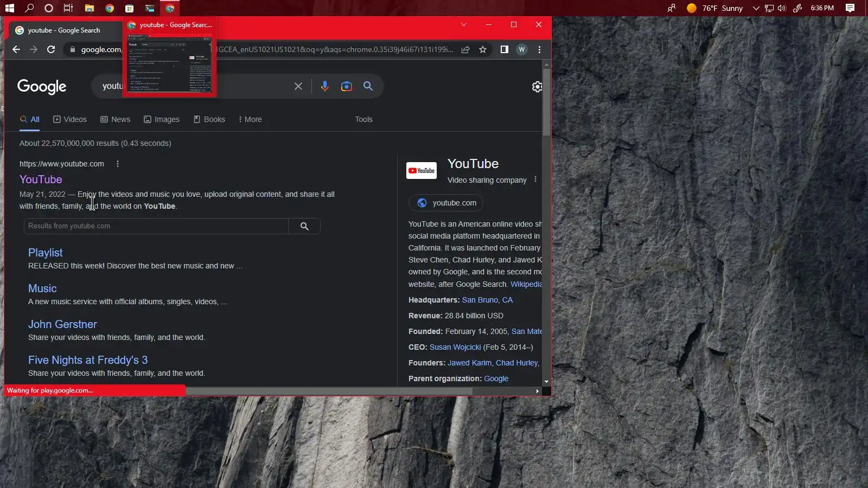Expand the More search categories menu
The height and width of the screenshot is (488, 868).
[x=250, y=119]
